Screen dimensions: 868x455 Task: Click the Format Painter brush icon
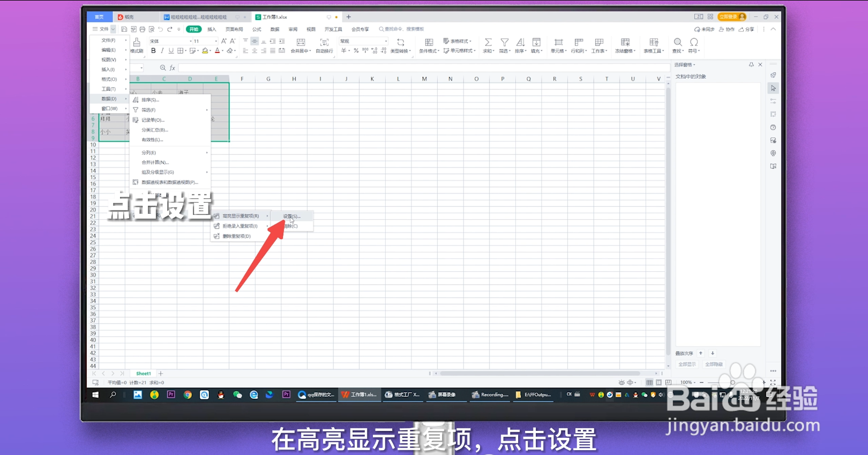pos(137,42)
